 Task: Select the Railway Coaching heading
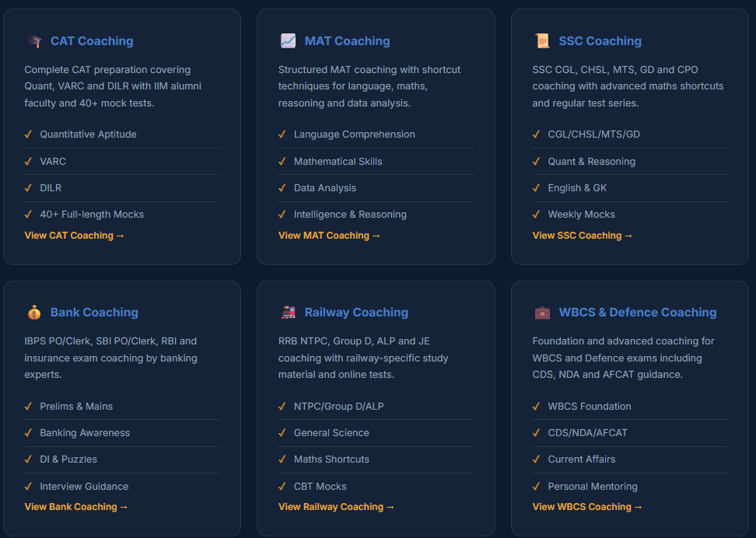[x=356, y=313]
